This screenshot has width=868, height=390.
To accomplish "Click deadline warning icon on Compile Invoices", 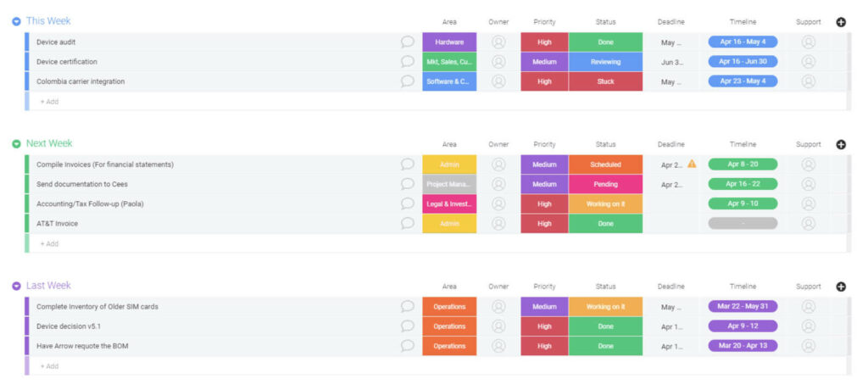I will (692, 164).
